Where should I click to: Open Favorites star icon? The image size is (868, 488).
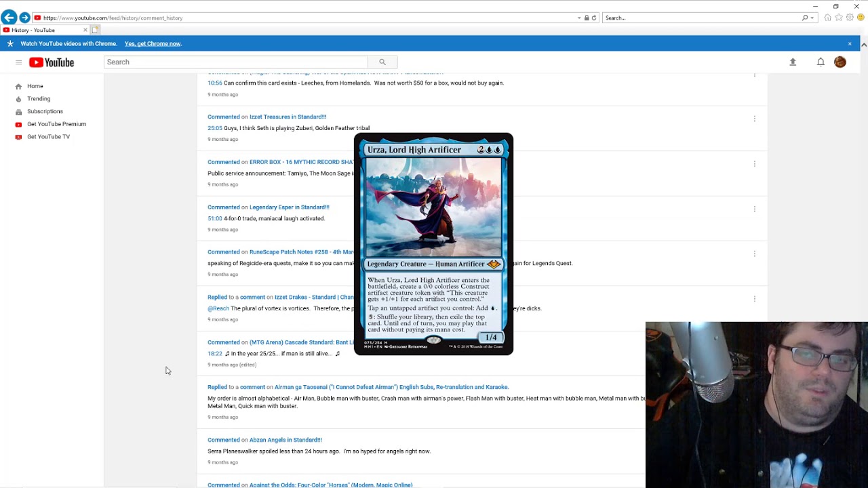(839, 18)
